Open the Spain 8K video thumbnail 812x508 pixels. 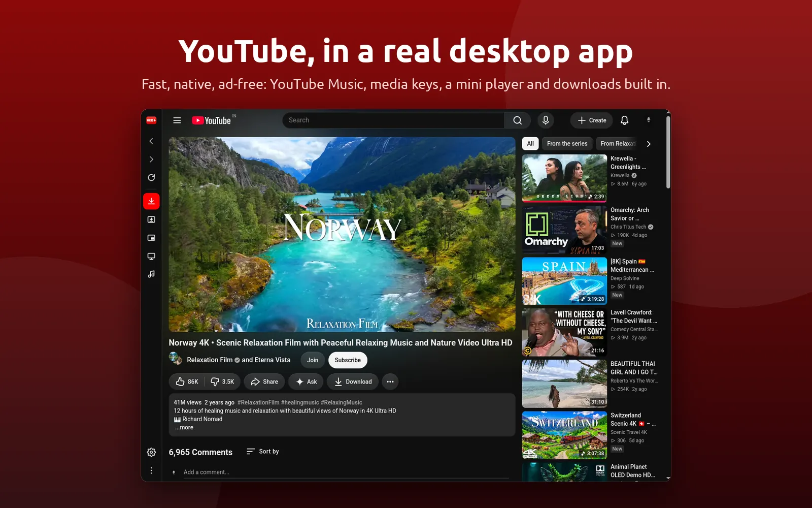point(564,281)
